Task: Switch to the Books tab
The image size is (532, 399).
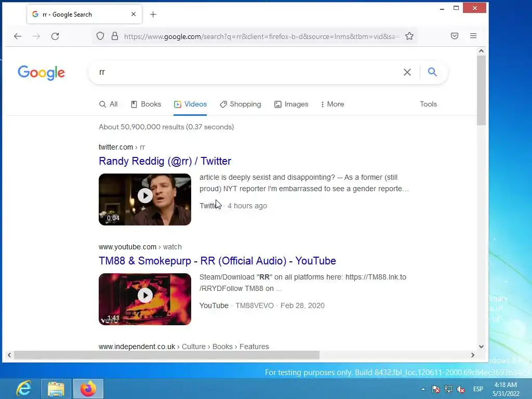Action: [146, 104]
